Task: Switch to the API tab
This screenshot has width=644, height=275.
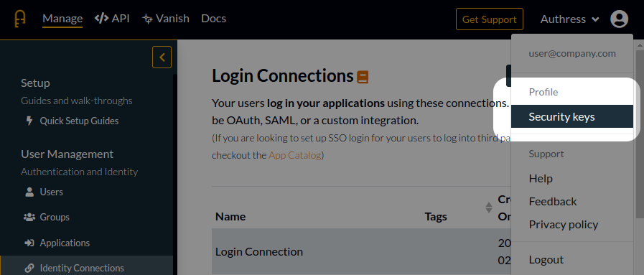Action: (x=112, y=19)
